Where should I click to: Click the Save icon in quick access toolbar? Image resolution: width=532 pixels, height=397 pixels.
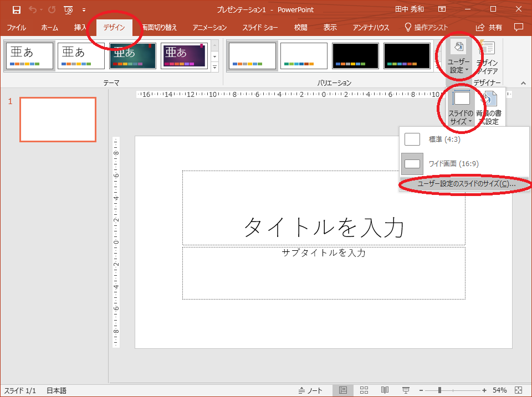click(x=17, y=9)
